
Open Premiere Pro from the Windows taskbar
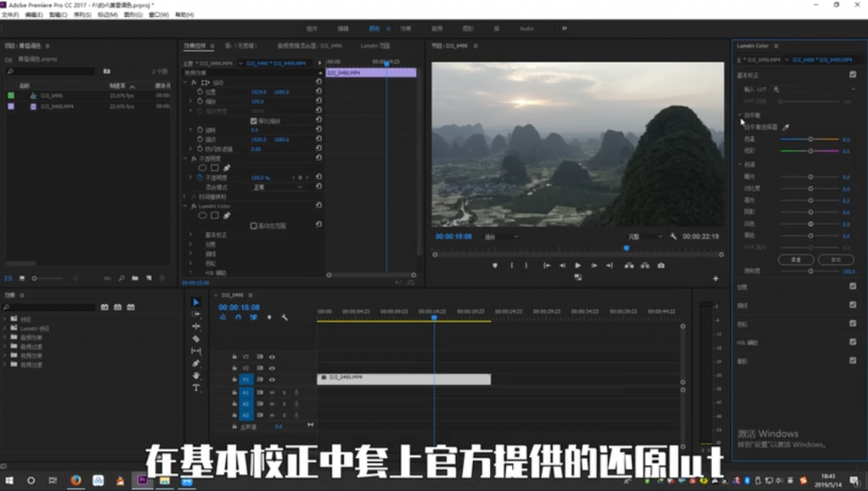(142, 481)
